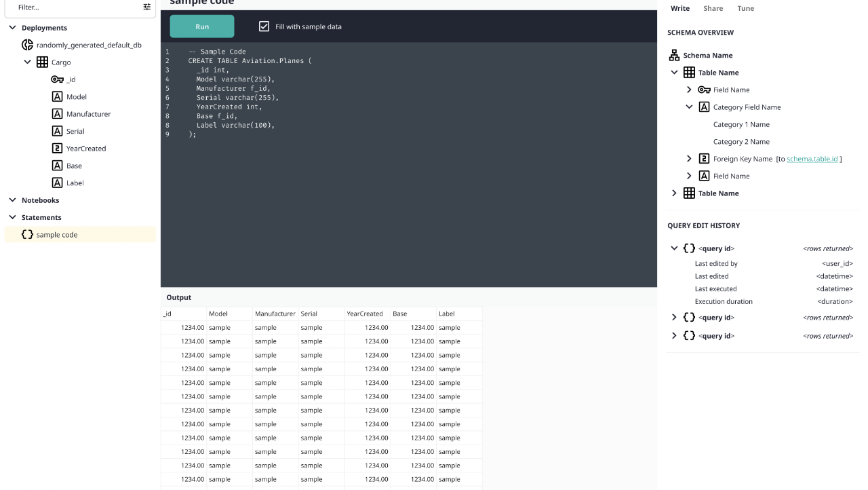Collapse the first query id history entry
The width and height of the screenshot is (868, 490).
[674, 248]
